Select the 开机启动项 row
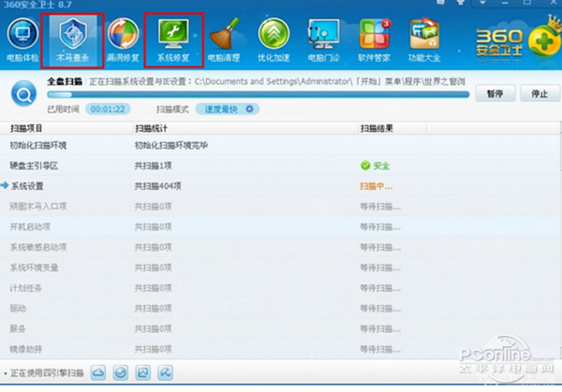562x392 pixels. point(279,226)
